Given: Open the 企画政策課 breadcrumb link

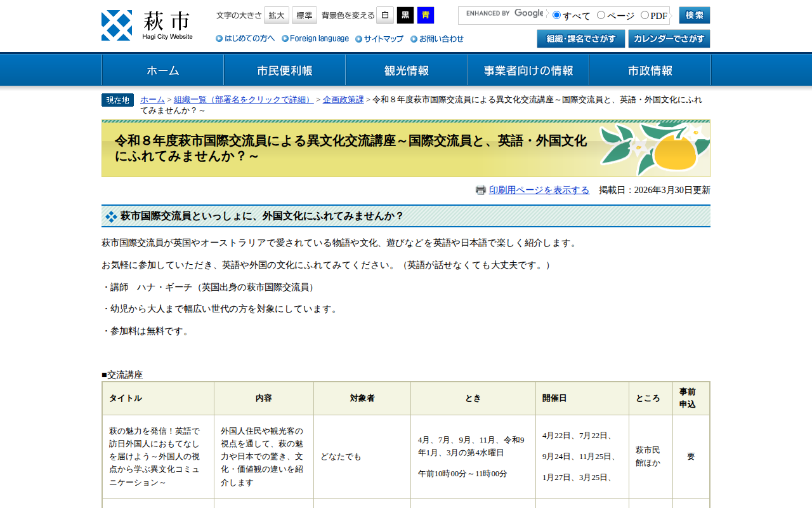Looking at the screenshot, I should [x=343, y=100].
